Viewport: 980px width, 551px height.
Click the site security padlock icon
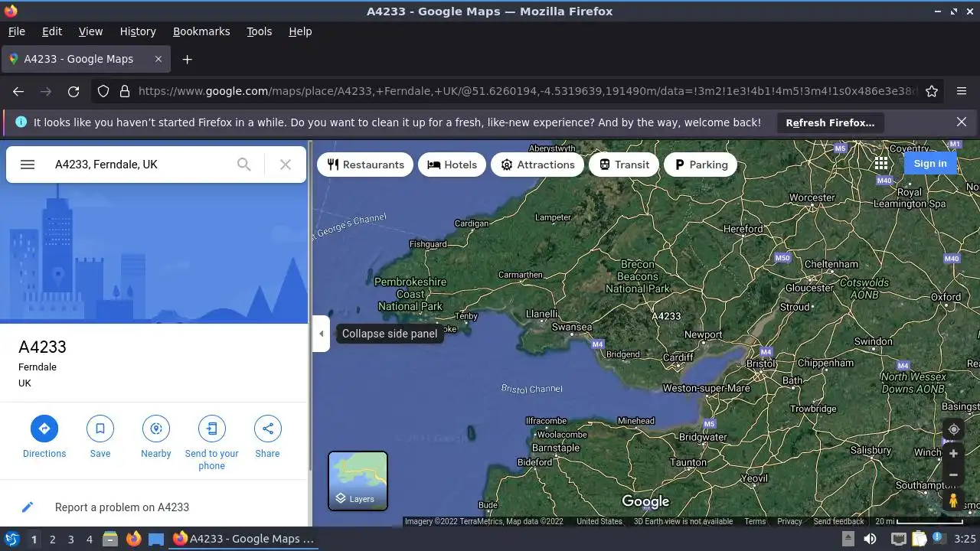tap(125, 91)
